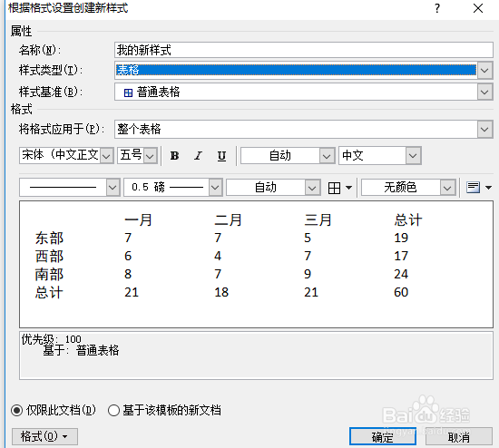This screenshot has height=448, width=499.
Task: Select 基于该模板的新文档 radio button
Action: pos(113,411)
